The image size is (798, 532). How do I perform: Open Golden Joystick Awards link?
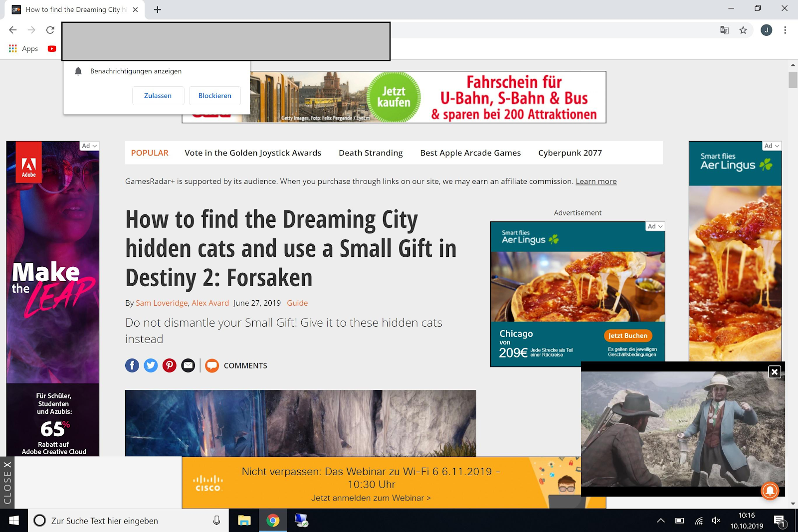(253, 153)
